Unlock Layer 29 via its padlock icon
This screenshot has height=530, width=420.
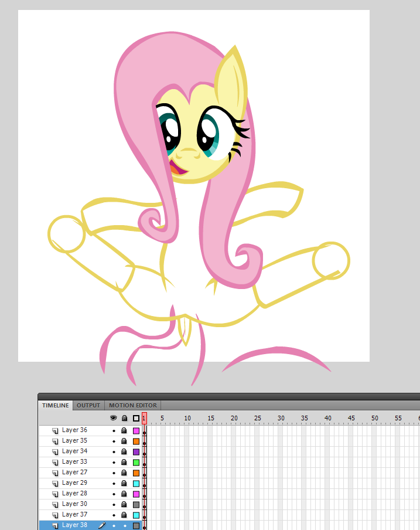[x=124, y=483]
